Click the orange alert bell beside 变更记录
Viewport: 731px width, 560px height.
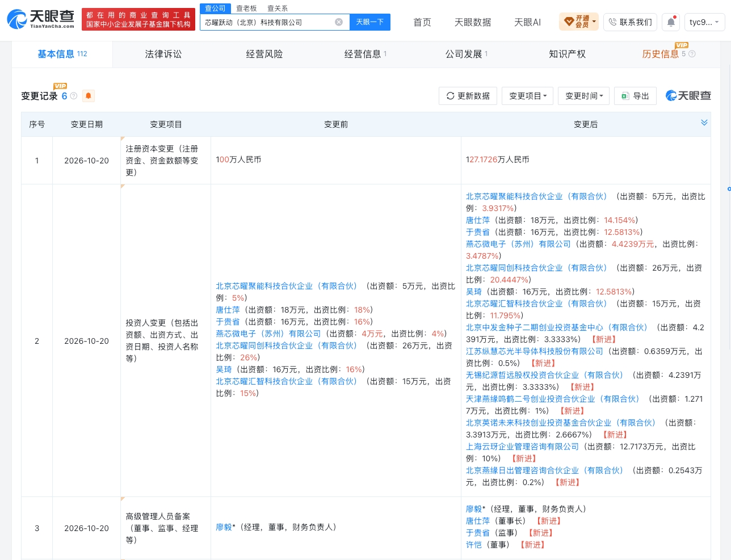click(89, 96)
